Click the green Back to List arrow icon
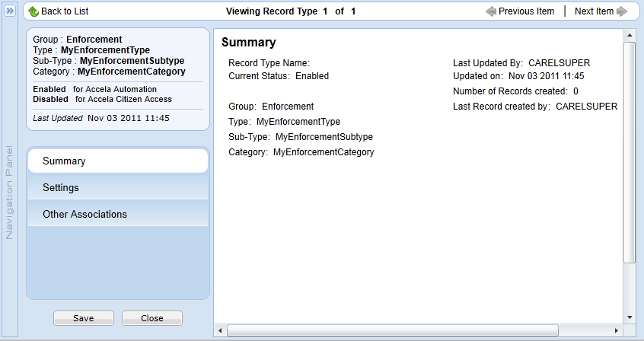Viewport: 644px width, 341px height. pyautogui.click(x=33, y=11)
